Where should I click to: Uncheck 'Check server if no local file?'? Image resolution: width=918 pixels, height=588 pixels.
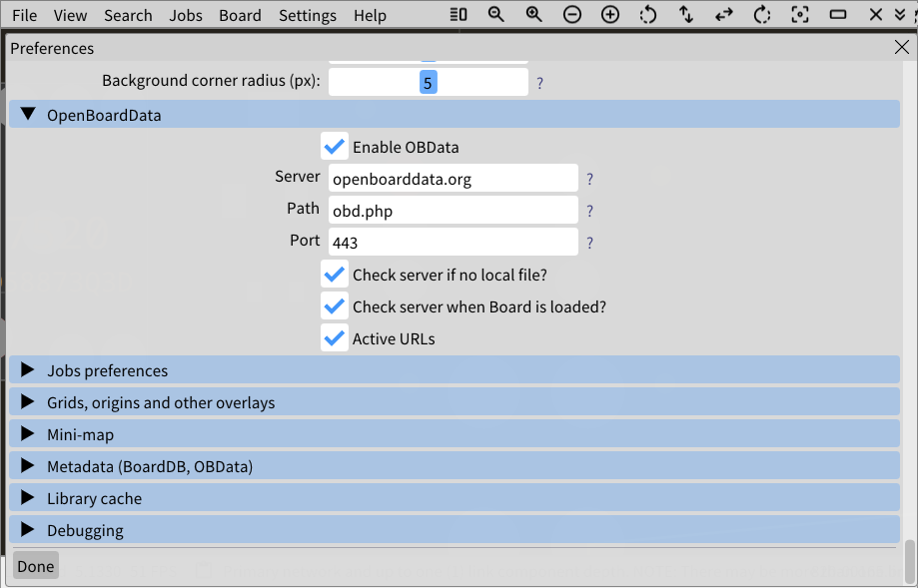point(335,274)
